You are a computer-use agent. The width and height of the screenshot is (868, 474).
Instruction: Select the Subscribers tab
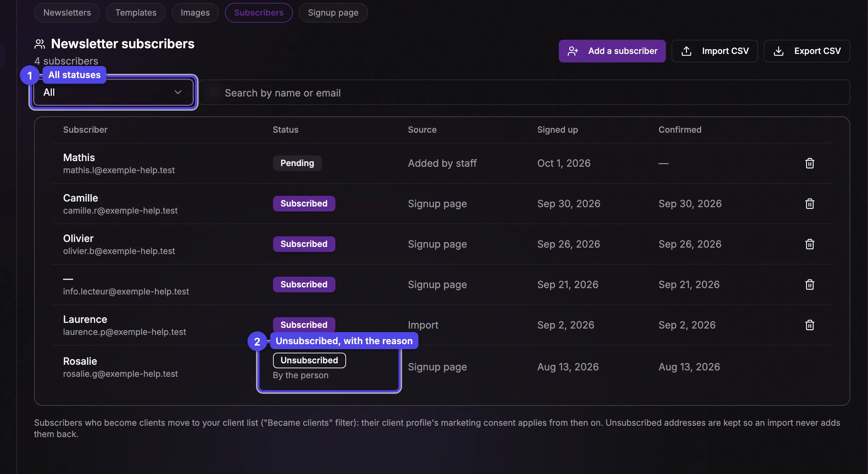(259, 13)
